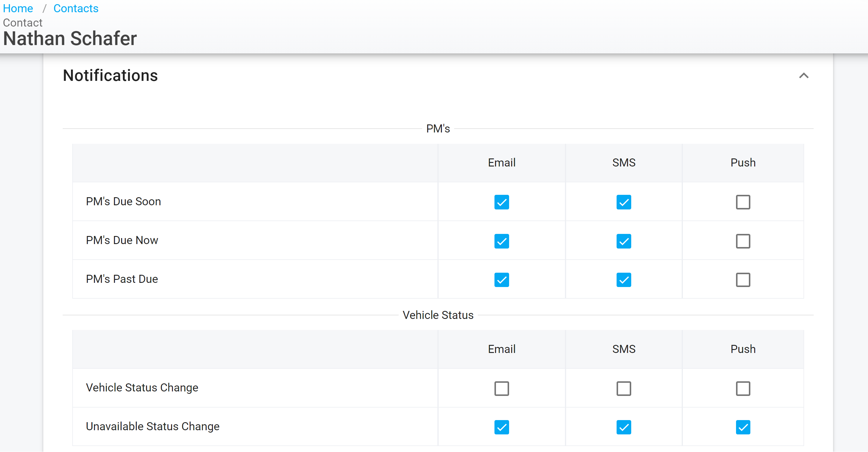Uncheck SMS for PM's Due Soon
868x452 pixels.
[623, 202]
